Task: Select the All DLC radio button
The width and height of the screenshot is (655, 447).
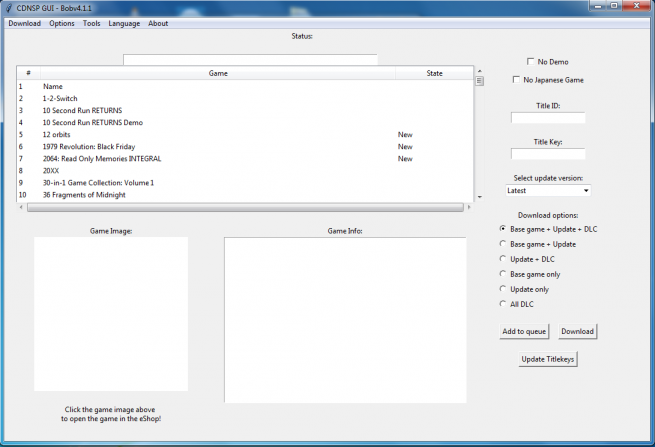Action: click(x=502, y=304)
